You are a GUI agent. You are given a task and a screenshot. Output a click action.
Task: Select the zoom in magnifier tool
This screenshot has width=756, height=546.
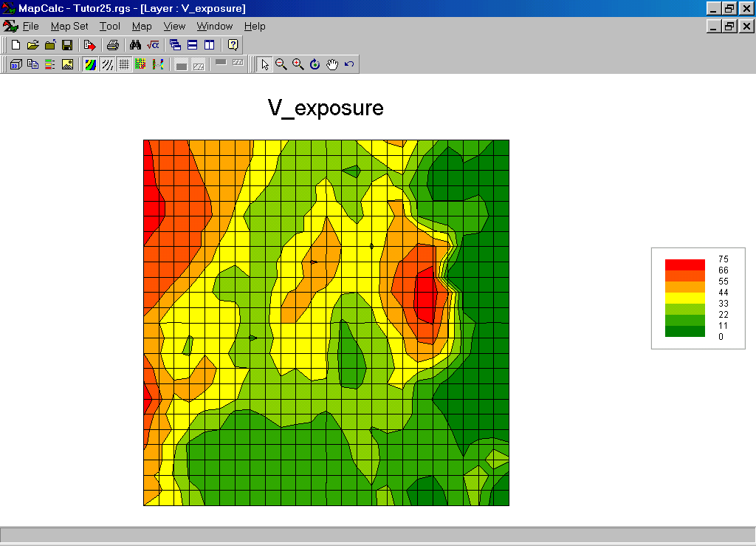tap(298, 64)
